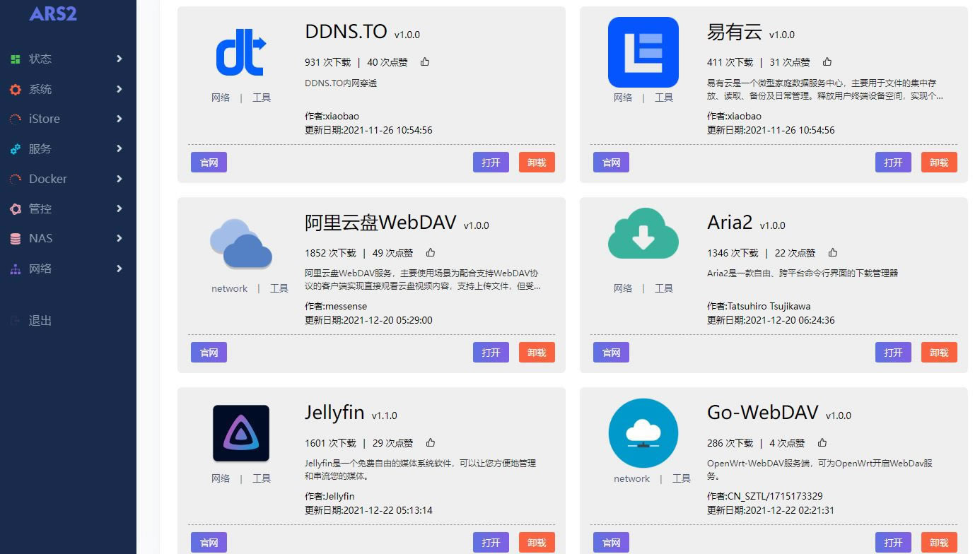Click the 退出 logout icon
The image size is (980, 554).
pos(16,321)
